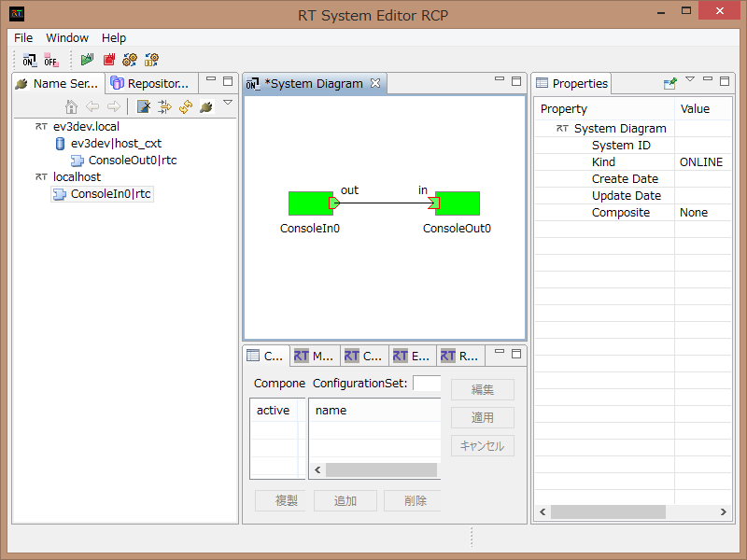Click the plug icon to add name server
The height and width of the screenshot is (560, 747).
206,106
